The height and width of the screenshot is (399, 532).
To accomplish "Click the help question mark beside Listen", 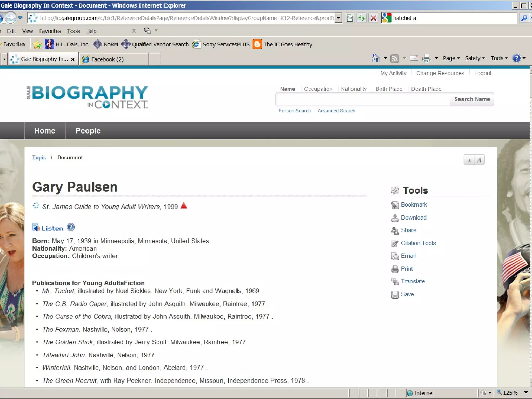I will [x=71, y=227].
